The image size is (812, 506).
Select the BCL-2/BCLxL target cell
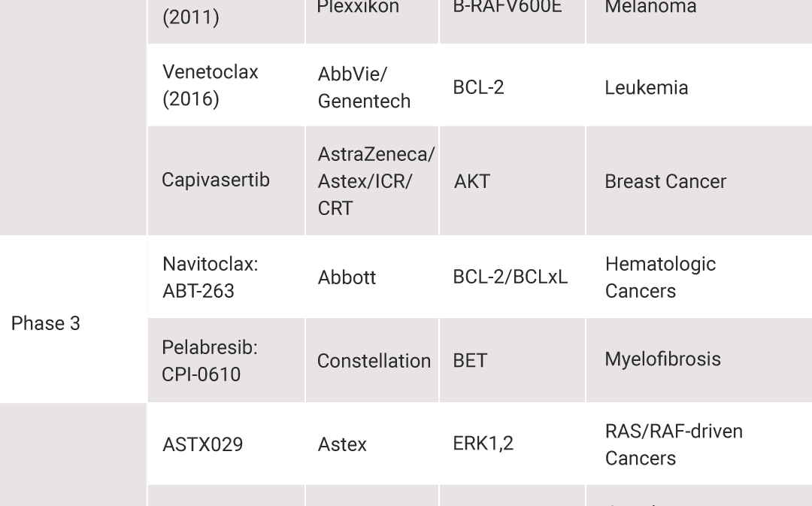512,277
